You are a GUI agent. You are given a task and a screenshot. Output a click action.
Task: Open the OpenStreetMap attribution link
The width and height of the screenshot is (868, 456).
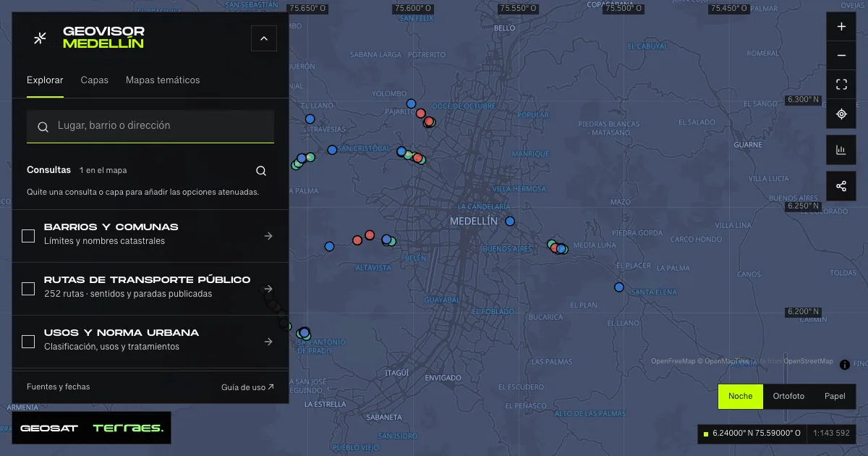pos(808,361)
